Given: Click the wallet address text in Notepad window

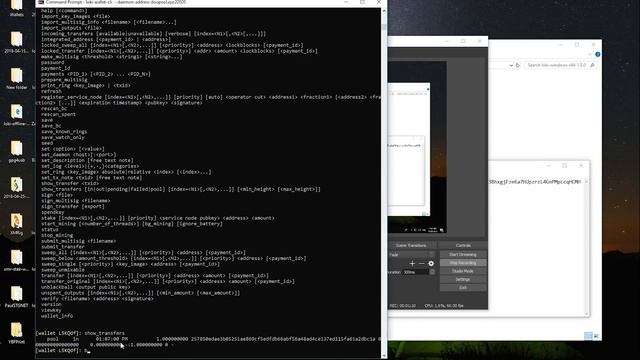Looking at the screenshot, I should [x=535, y=182].
